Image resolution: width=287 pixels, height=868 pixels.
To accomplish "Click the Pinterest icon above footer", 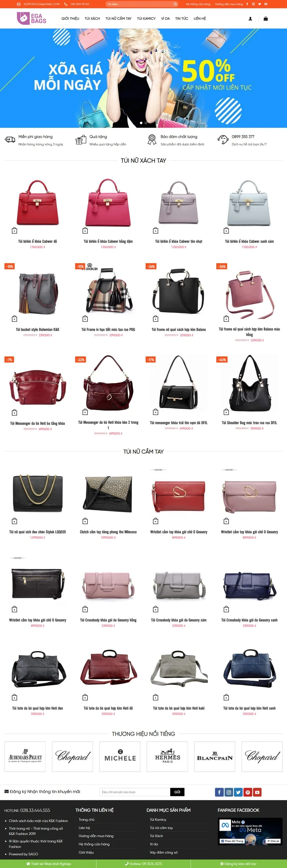I will point(248,792).
